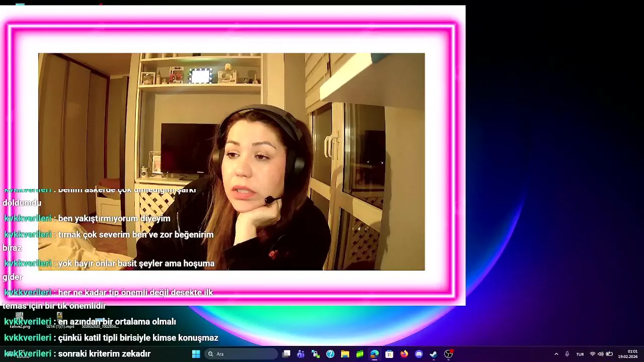Open the Get Help question-mark icon
The image size is (644, 362).
click(x=330, y=354)
